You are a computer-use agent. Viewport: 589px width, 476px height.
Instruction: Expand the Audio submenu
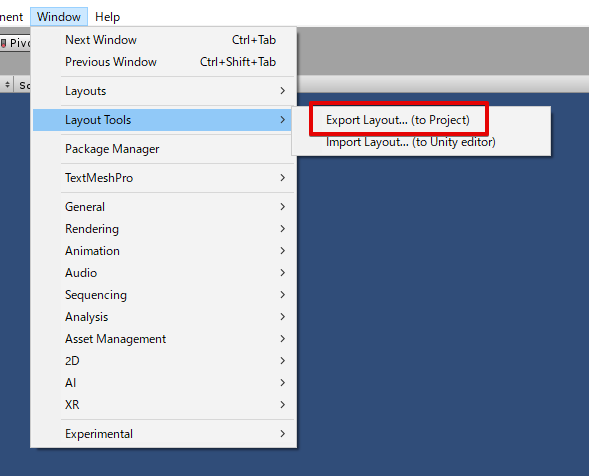click(x=163, y=273)
